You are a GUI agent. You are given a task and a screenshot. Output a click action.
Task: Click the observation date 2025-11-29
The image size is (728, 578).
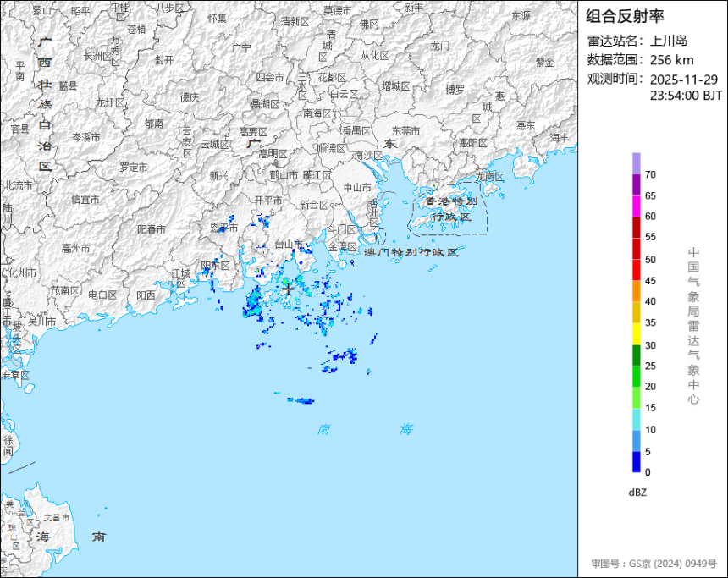(x=684, y=80)
